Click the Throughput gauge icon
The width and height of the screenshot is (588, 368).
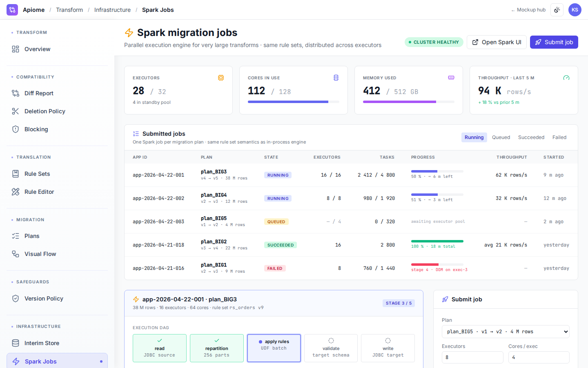pos(566,78)
